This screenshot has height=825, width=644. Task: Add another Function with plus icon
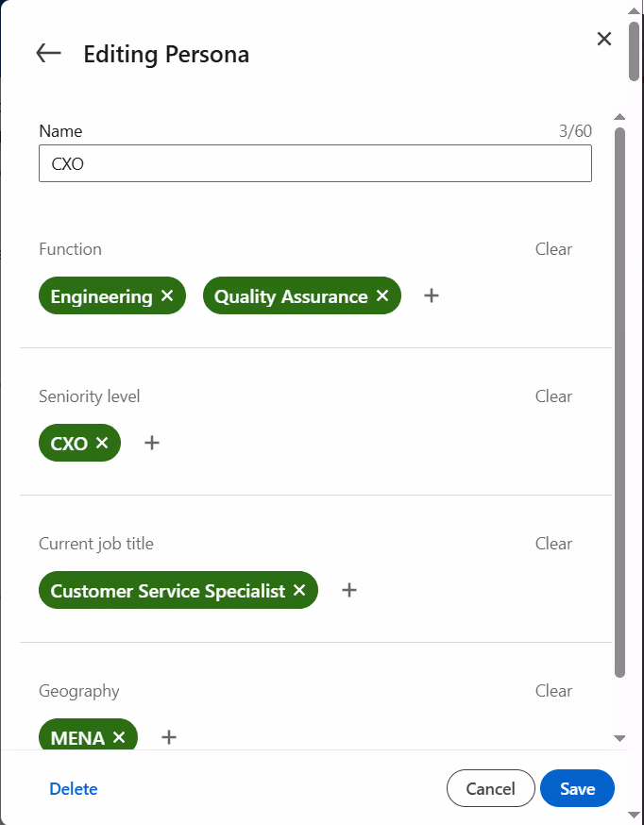pos(432,295)
